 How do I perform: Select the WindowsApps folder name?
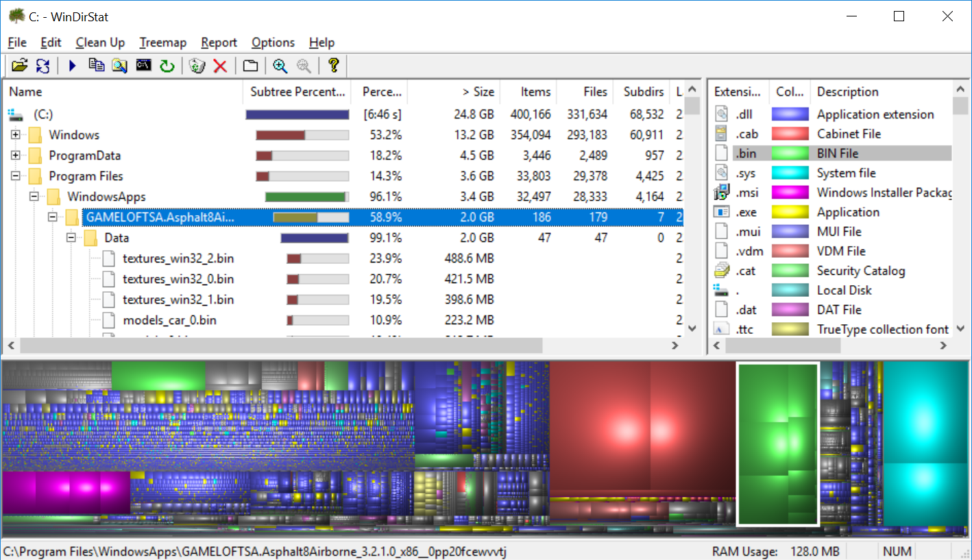106,197
